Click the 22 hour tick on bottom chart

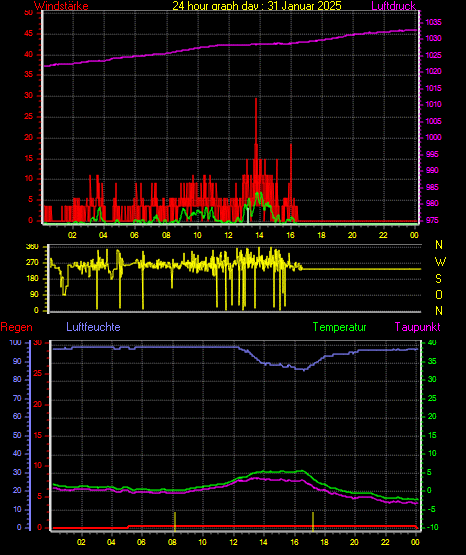[385, 542]
